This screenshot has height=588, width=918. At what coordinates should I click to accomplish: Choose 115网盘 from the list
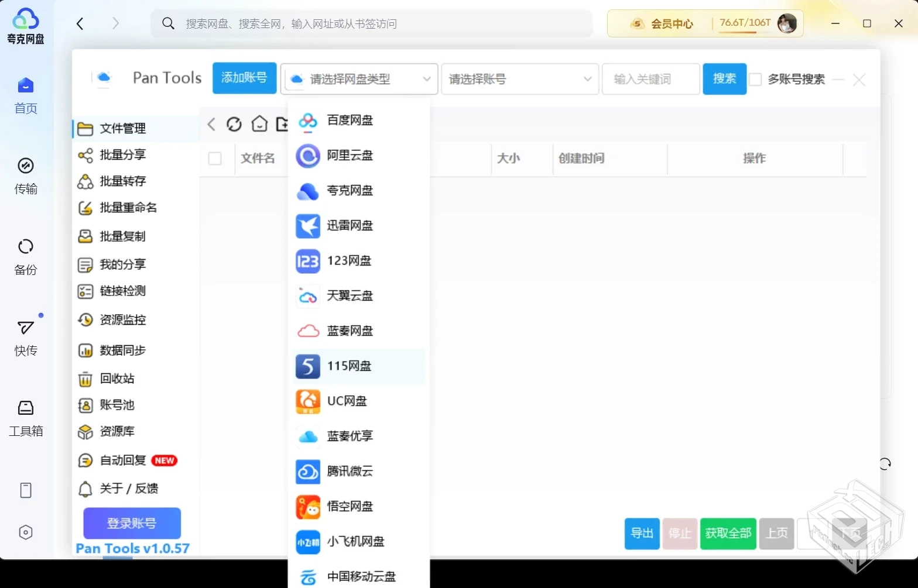tap(359, 366)
